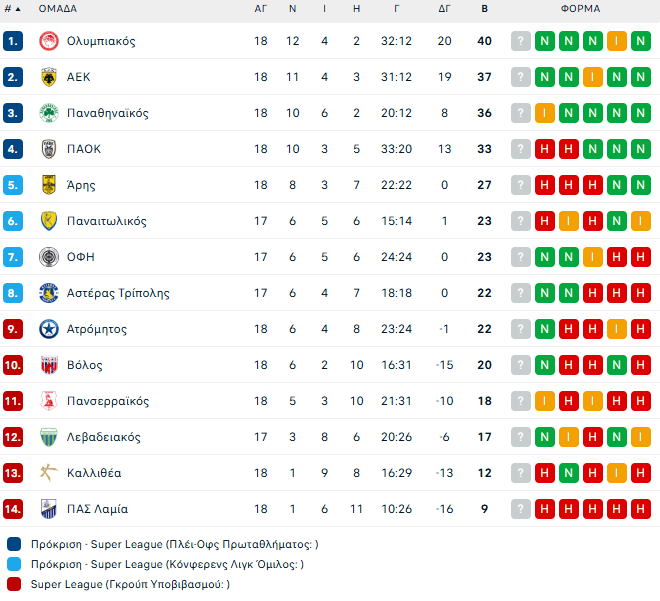
Task: Sort standings by ΔΓ goal difference header
Action: pyautogui.click(x=445, y=9)
